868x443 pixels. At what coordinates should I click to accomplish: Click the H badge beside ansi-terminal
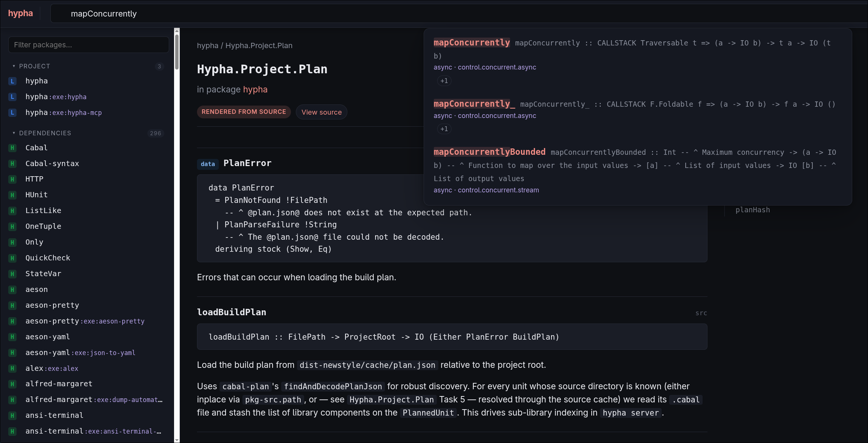coord(12,416)
